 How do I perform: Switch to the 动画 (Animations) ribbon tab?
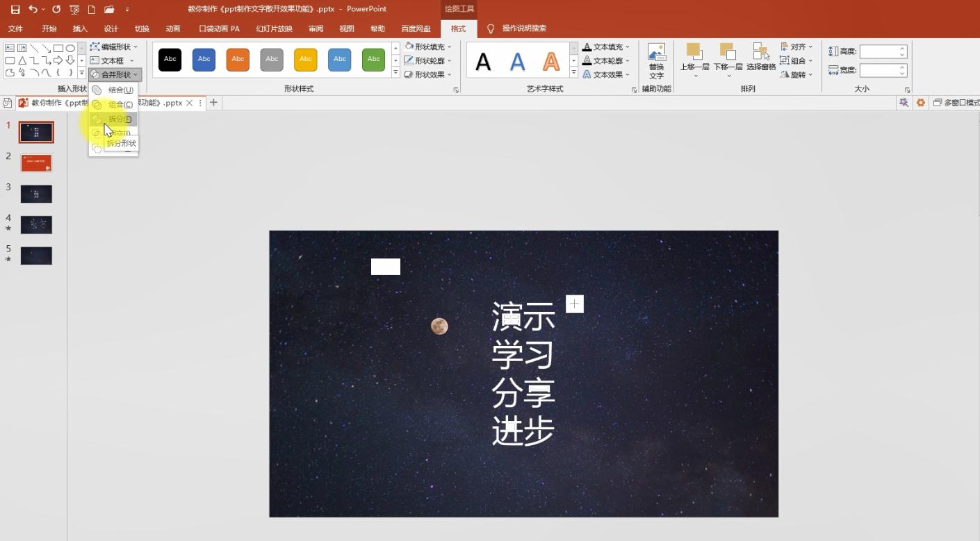(172, 28)
